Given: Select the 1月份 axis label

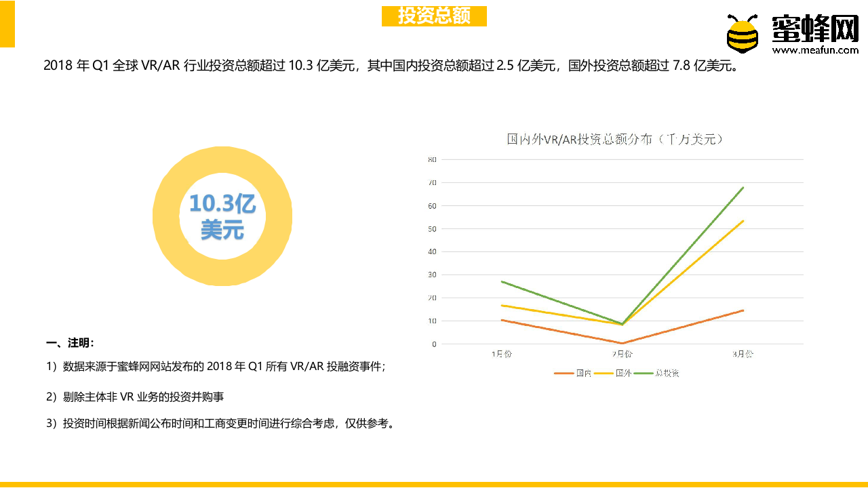Looking at the screenshot, I should (502, 353).
